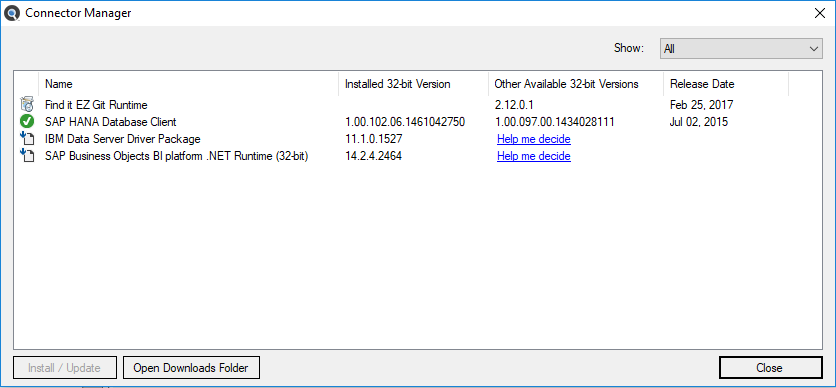The height and width of the screenshot is (388, 836).
Task: Close the Connector Manager window with X
Action: click(x=820, y=13)
